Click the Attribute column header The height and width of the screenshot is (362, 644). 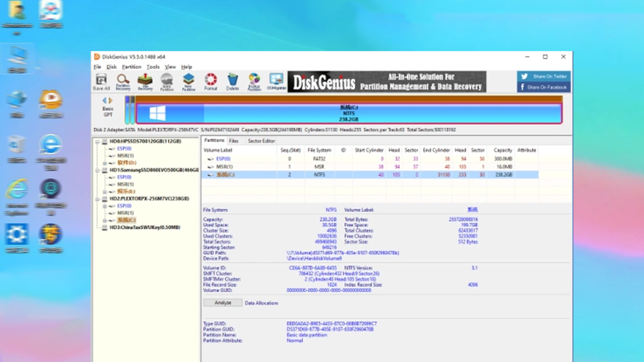[526, 150]
